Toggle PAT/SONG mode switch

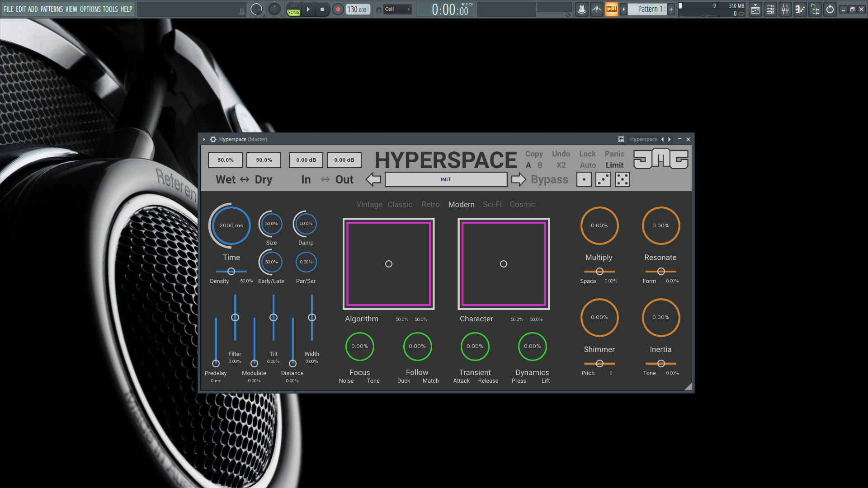click(x=293, y=9)
